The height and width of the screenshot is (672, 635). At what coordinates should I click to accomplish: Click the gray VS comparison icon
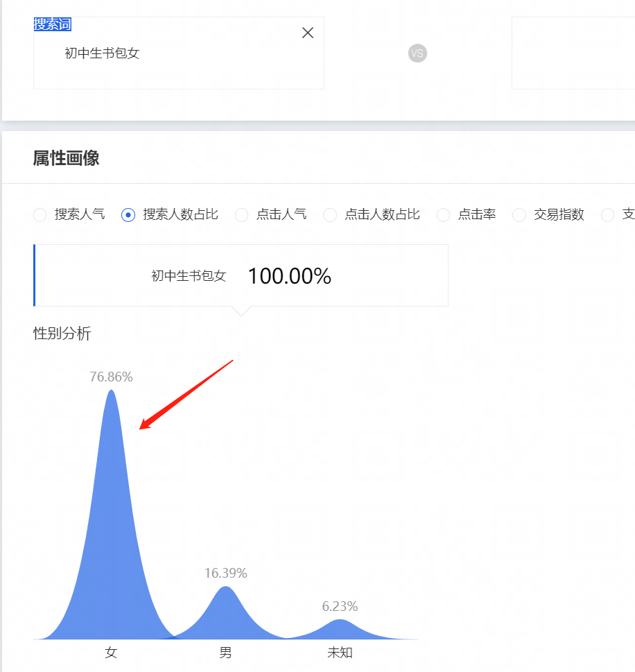417,53
